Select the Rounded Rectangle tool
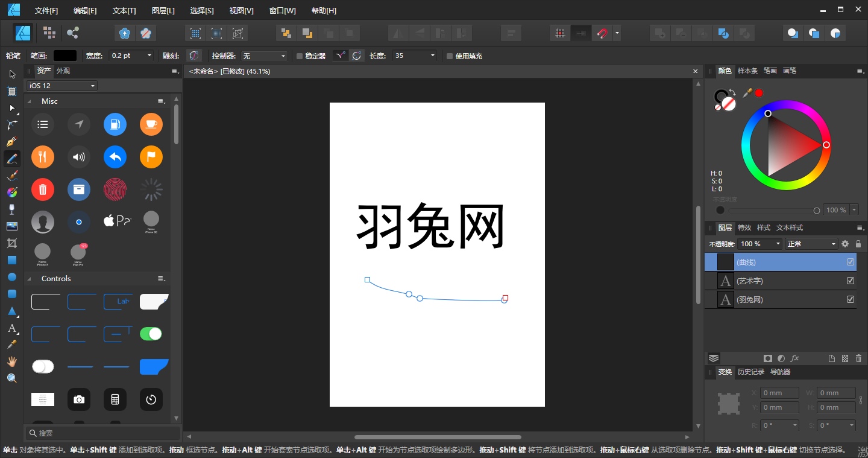 click(x=12, y=294)
